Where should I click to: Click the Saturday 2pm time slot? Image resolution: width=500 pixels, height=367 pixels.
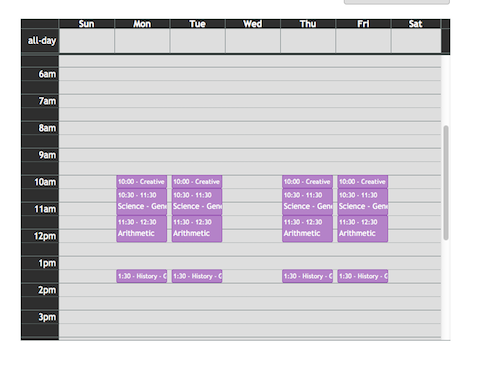[416, 290]
